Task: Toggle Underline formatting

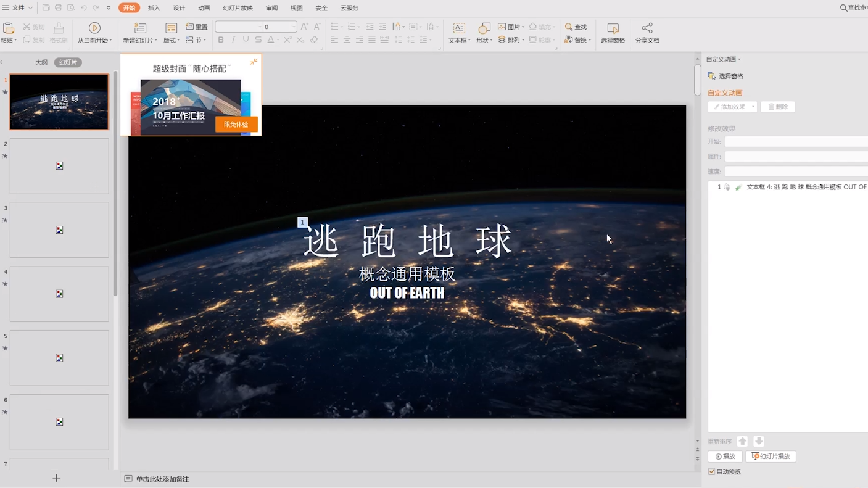Action: point(246,39)
